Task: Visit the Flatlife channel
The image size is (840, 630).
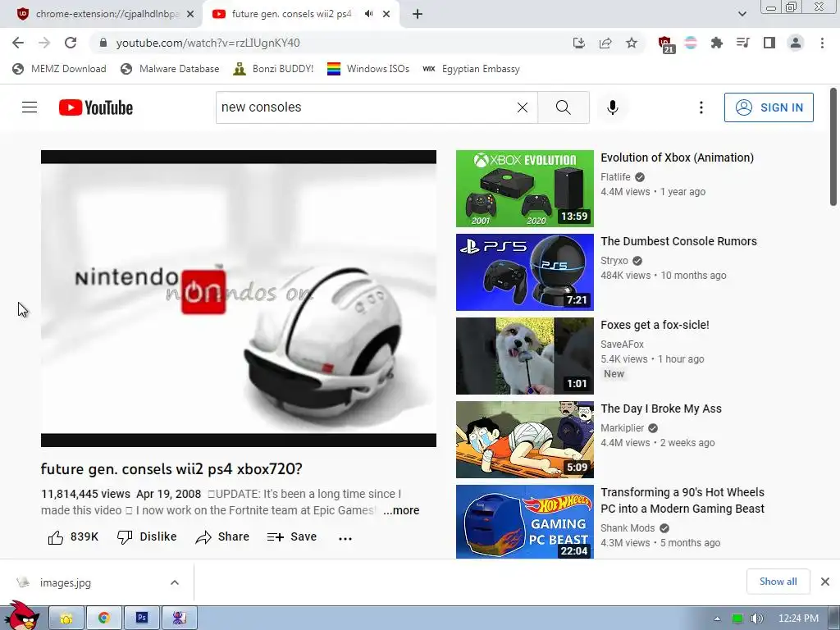Action: pos(615,177)
